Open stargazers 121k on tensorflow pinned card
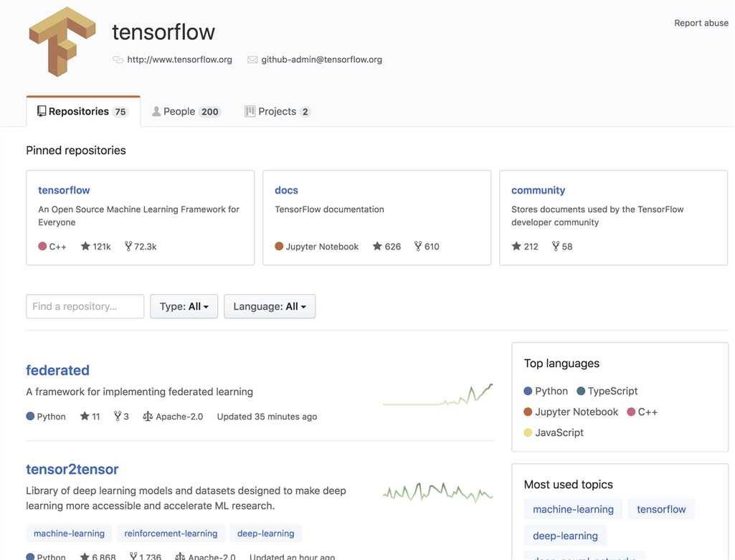Viewport: 735px width, 560px height. tap(95, 246)
